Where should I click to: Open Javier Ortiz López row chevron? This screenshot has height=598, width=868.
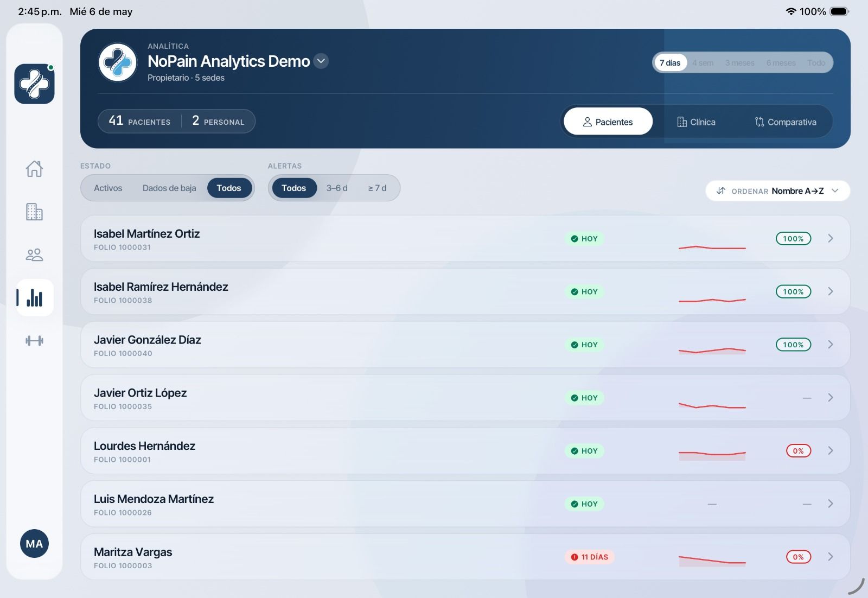click(x=831, y=398)
